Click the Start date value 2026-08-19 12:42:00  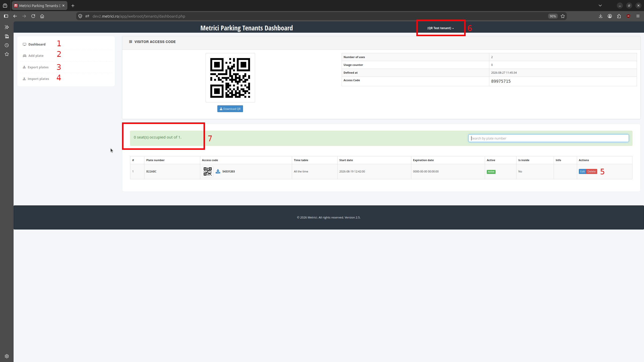(x=352, y=171)
